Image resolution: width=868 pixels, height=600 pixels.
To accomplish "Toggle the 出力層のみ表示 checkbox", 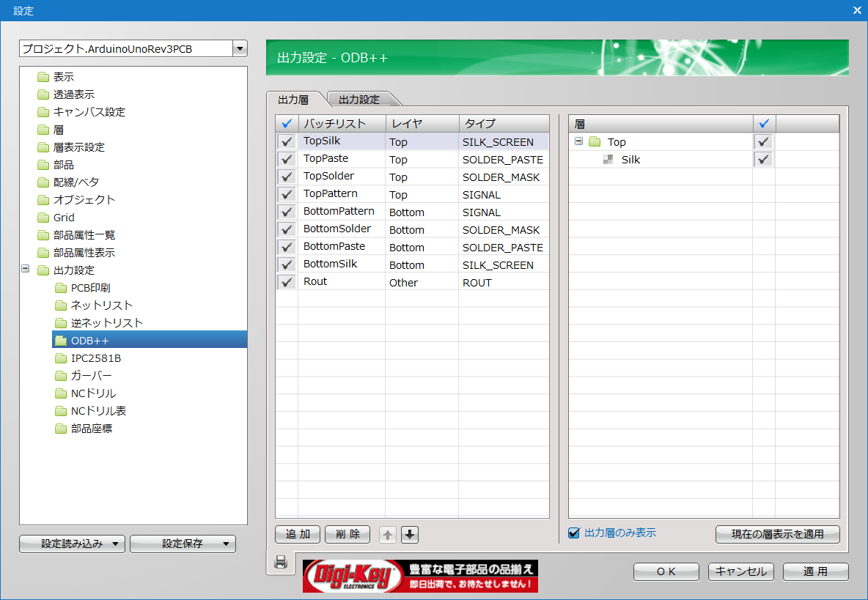I will [574, 533].
